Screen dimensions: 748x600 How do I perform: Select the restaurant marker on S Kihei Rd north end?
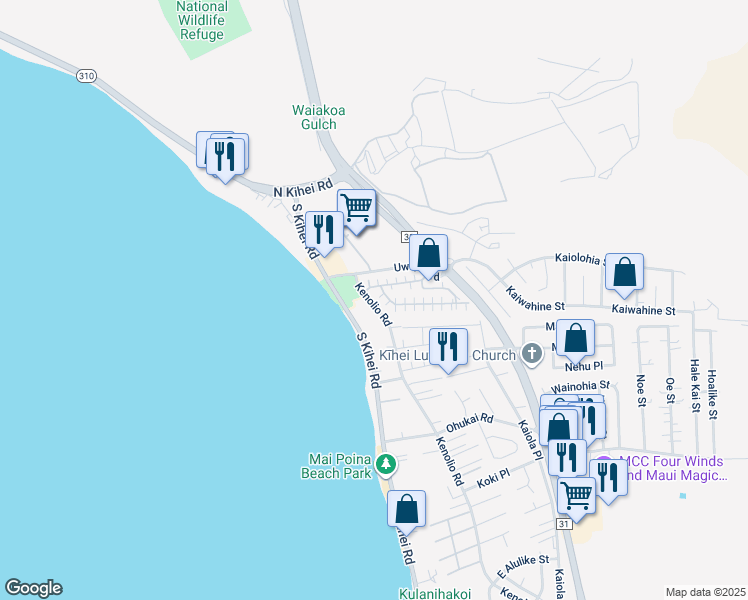[x=324, y=230]
